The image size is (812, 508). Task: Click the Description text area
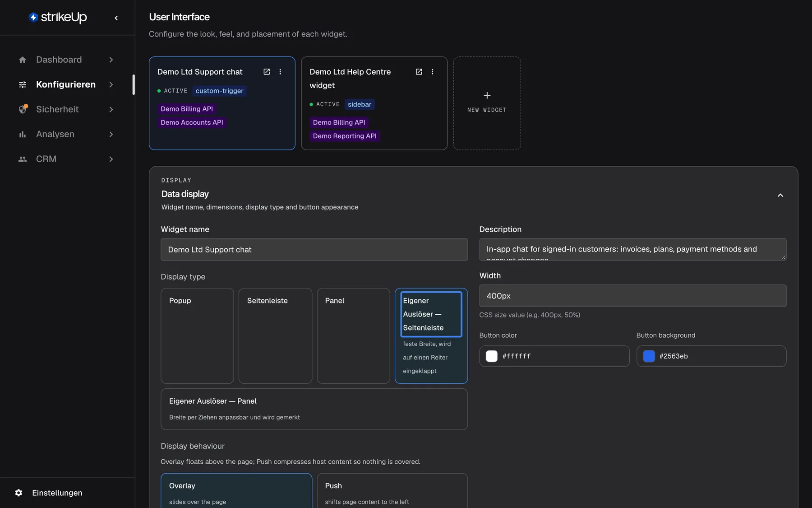632,250
